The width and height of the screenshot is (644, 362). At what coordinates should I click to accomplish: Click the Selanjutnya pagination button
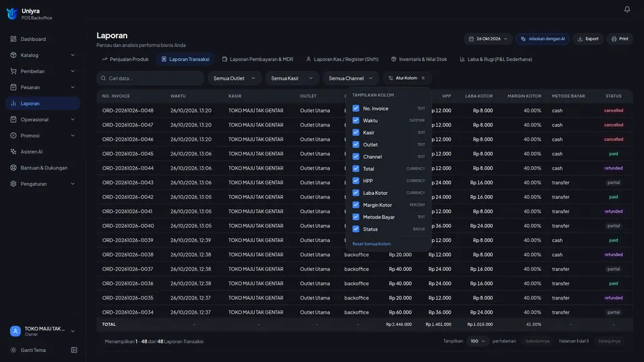pos(609,341)
